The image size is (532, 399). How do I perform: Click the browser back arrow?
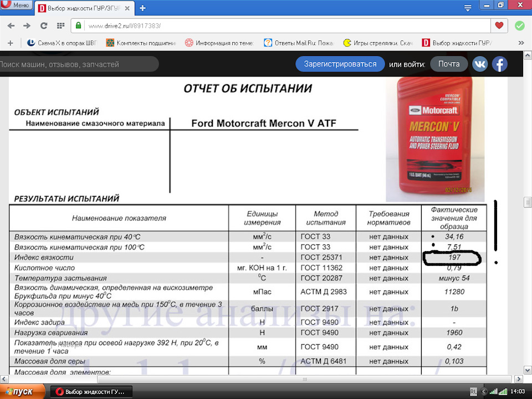point(11,26)
